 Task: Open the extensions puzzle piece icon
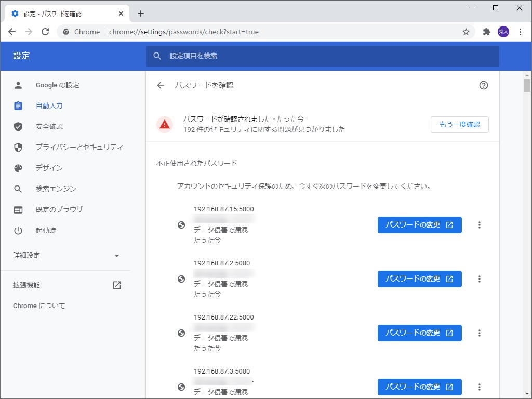pos(486,32)
